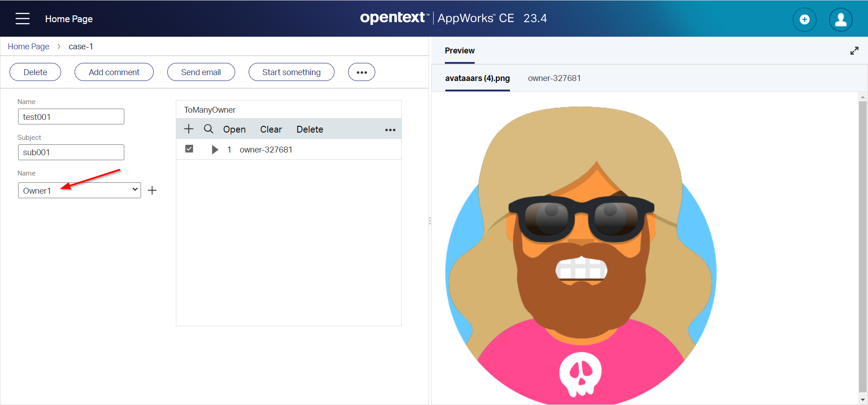The image size is (868, 405).
Task: Switch to the owner-327681 preview tab
Action: tap(554, 78)
